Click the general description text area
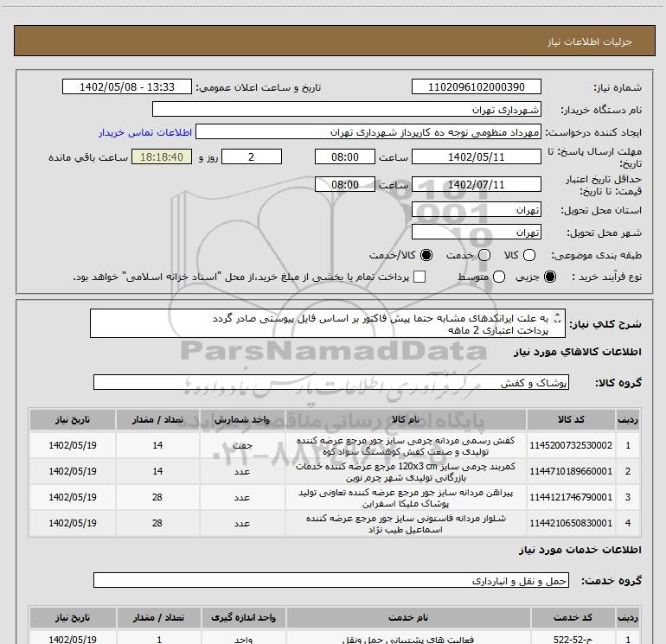This screenshot has height=644, width=666. point(328,323)
